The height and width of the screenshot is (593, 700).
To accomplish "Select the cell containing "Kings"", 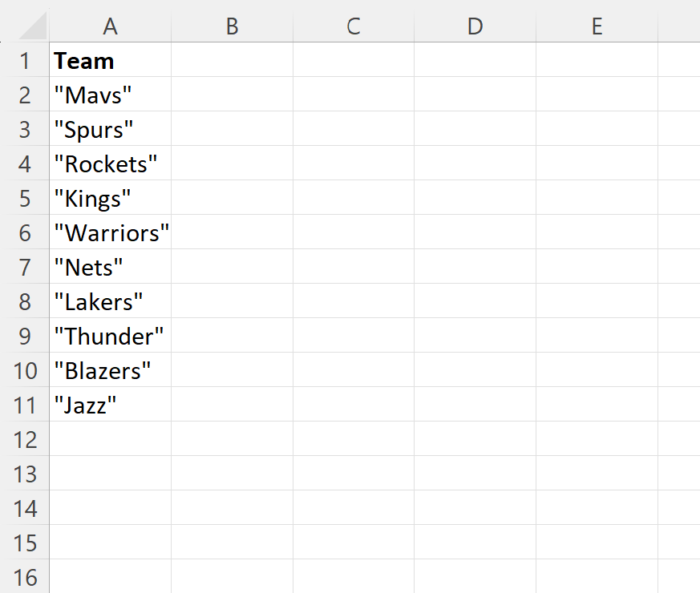I will tap(111, 198).
